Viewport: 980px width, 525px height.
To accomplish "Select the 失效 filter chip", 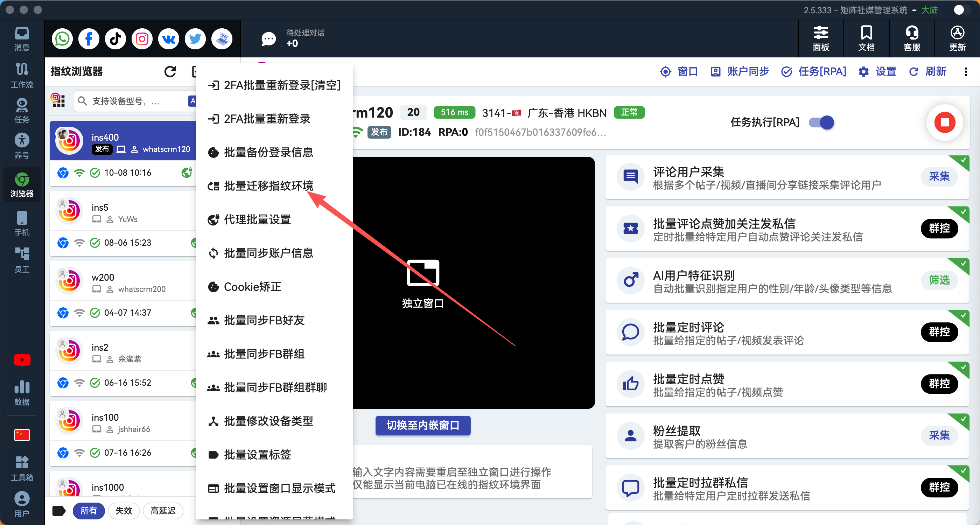I will [x=124, y=511].
